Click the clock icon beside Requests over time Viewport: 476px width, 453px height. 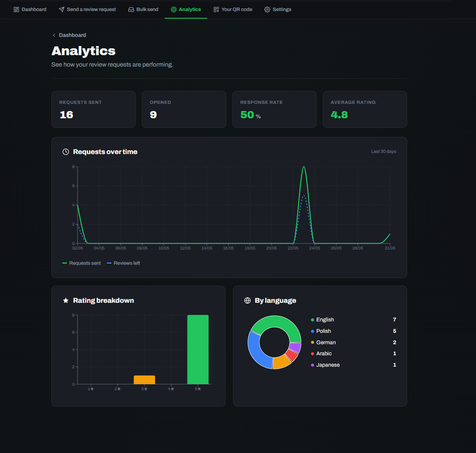pyautogui.click(x=66, y=152)
